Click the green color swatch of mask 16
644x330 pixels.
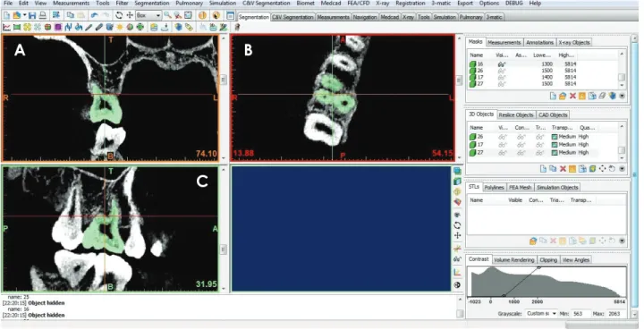pyautogui.click(x=473, y=64)
